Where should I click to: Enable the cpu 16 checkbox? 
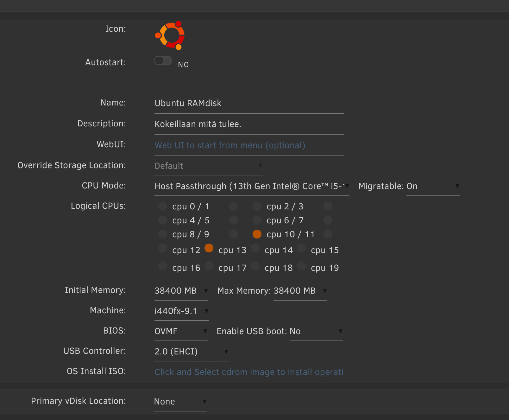click(163, 266)
